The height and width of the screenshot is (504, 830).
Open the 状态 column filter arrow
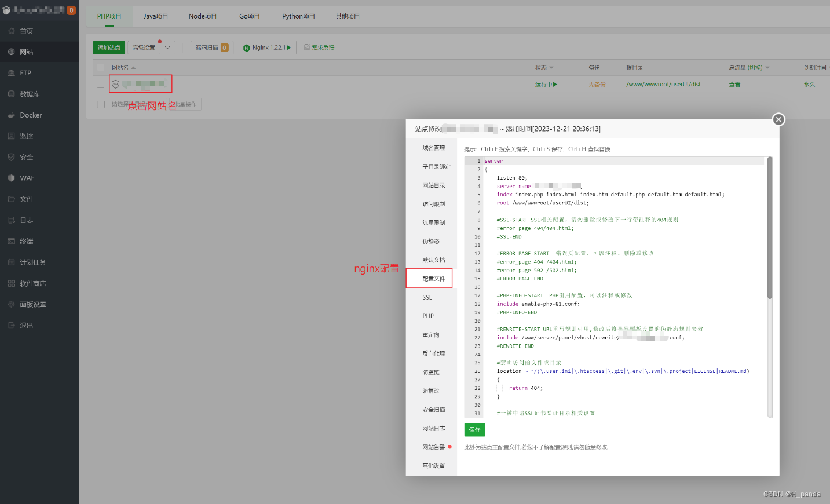point(551,68)
